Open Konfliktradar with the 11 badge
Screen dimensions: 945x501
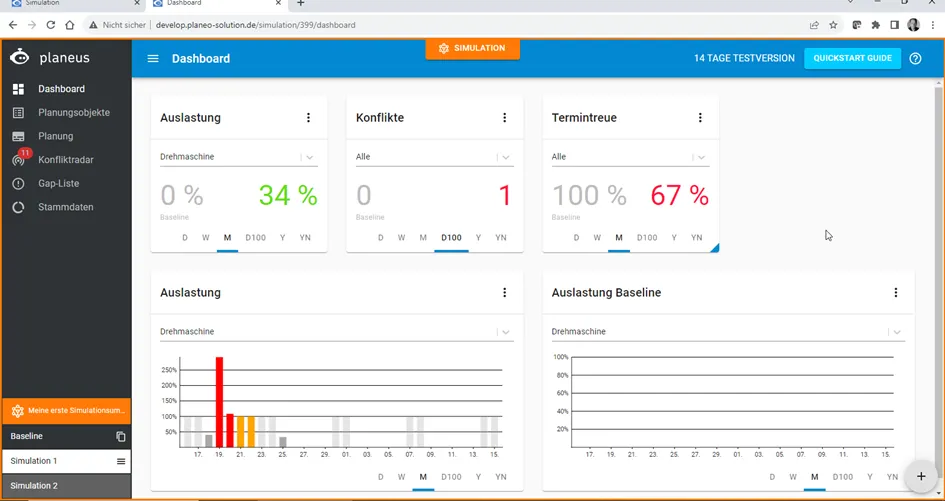point(66,160)
